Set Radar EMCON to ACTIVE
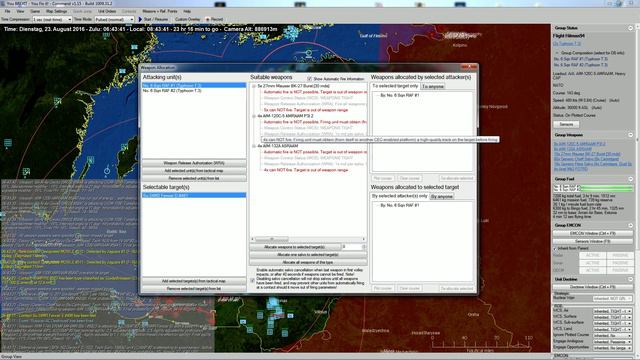This screenshot has height=360, width=640. coord(593,256)
